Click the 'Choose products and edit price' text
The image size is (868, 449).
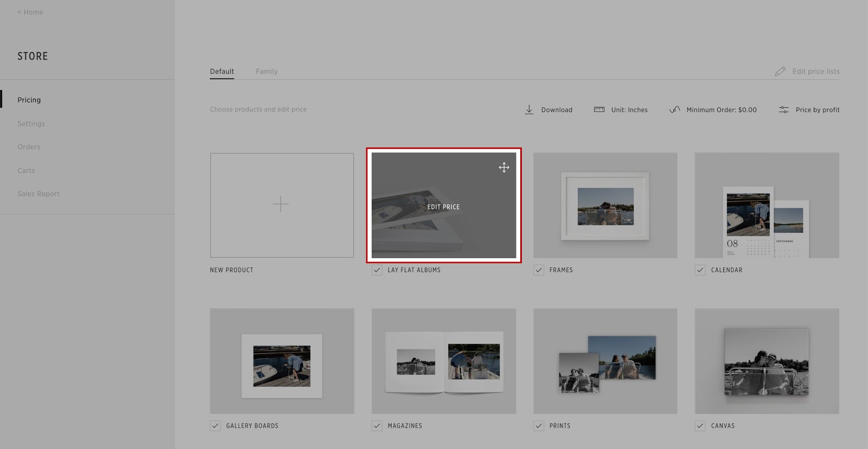tap(258, 110)
